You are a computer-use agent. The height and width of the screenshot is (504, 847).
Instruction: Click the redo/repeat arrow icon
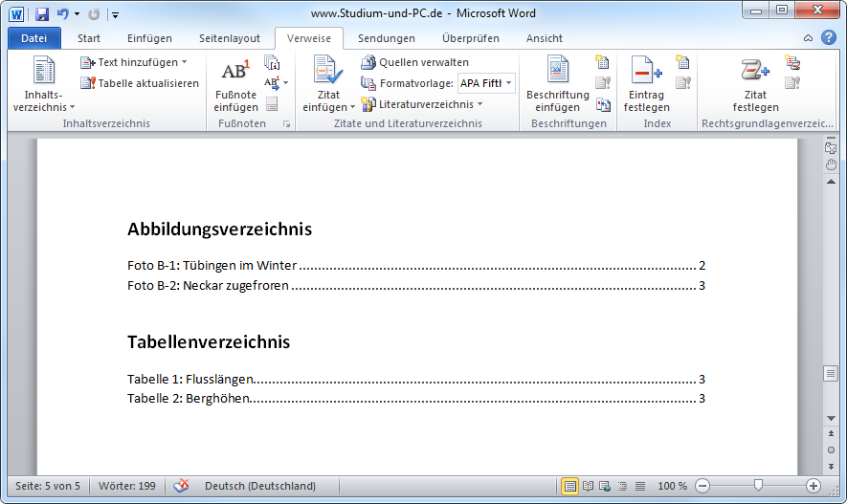click(94, 14)
